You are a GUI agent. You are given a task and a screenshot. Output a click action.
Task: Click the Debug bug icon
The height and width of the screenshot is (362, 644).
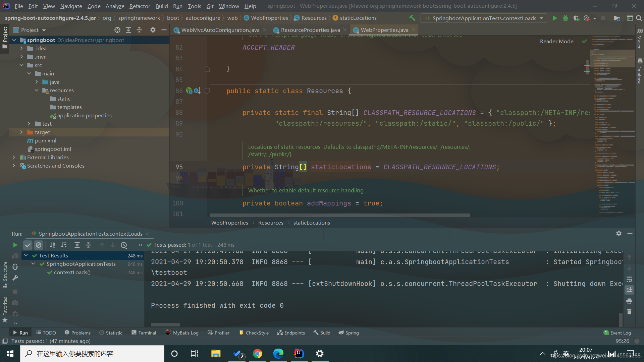point(566,18)
